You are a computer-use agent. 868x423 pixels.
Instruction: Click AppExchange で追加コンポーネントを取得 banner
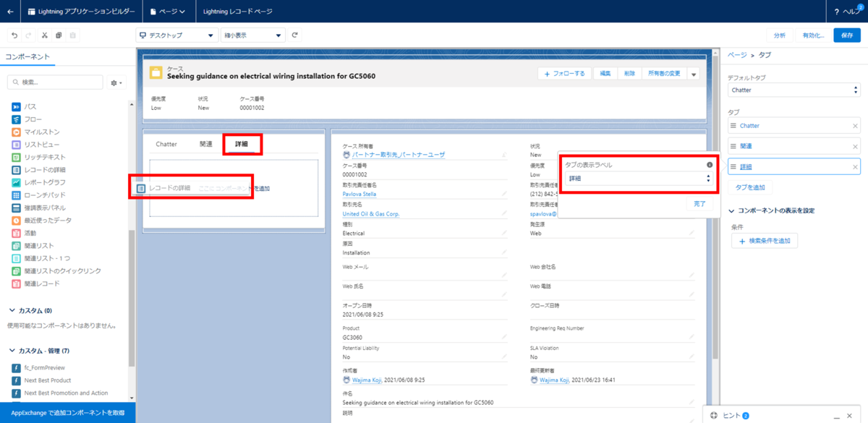[68, 412]
